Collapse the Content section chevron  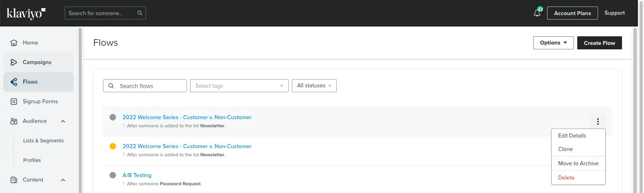click(63, 180)
